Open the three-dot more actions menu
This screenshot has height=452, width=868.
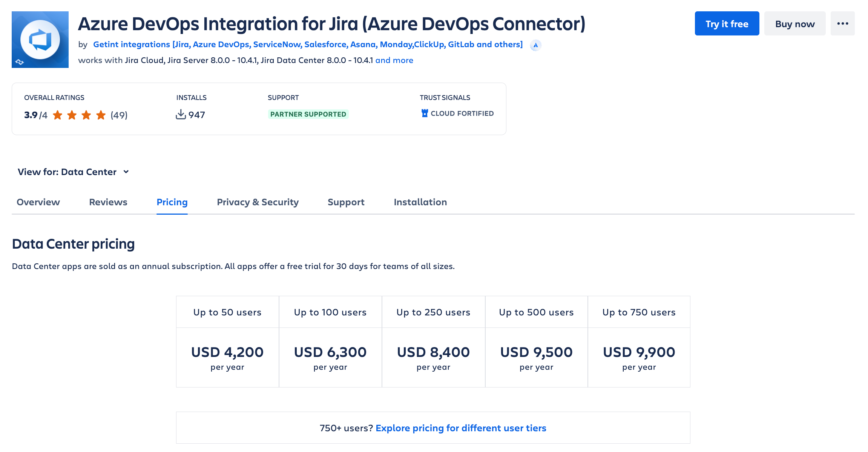pyautogui.click(x=842, y=23)
